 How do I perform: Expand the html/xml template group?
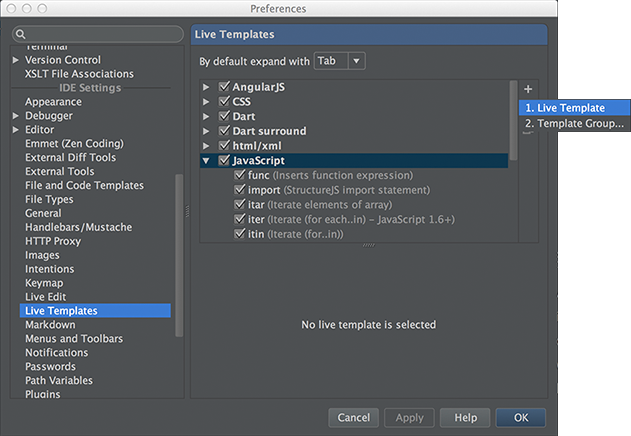(x=206, y=146)
